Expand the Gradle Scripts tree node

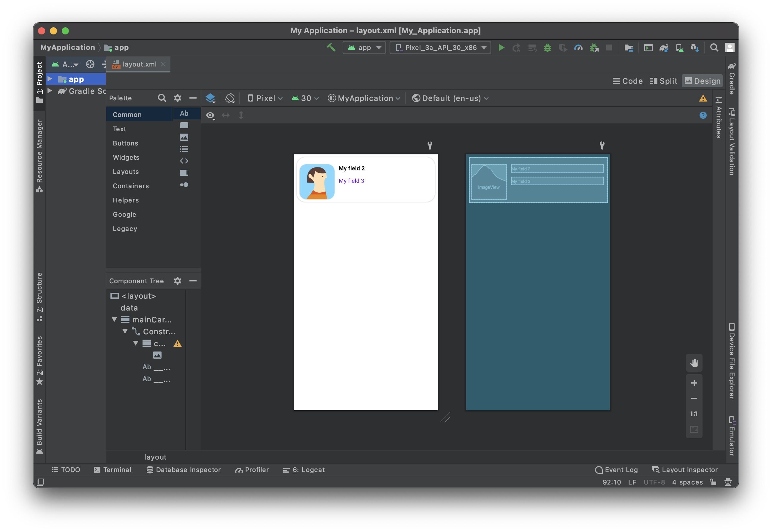coord(50,91)
